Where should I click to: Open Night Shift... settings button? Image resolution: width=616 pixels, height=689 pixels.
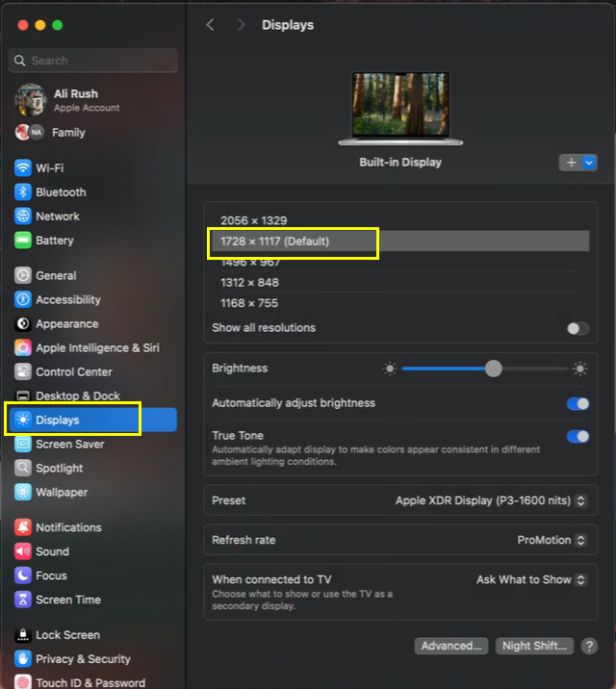(x=534, y=646)
